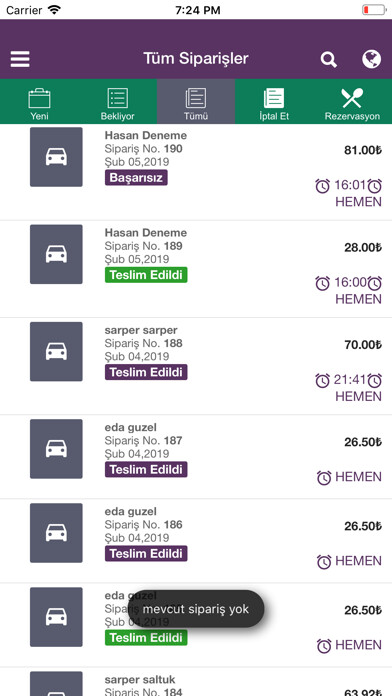Open the hamburger menu
The width and height of the screenshot is (392, 696).
(x=20, y=59)
